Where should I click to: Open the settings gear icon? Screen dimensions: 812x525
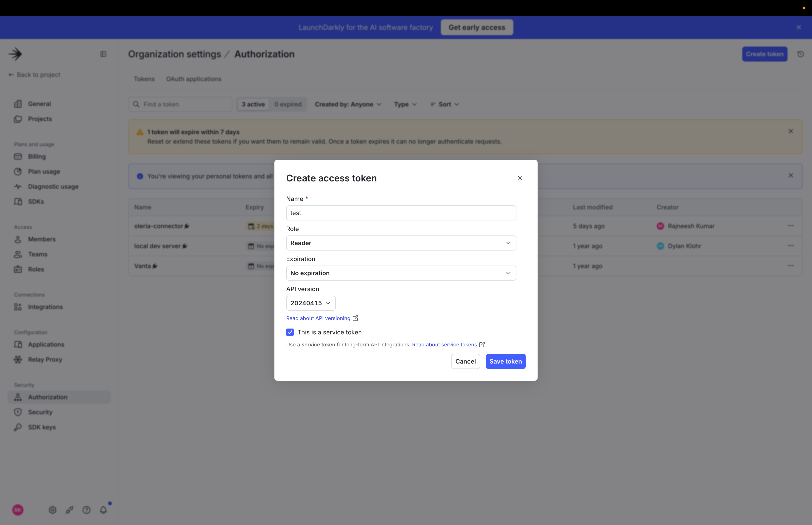coord(52,510)
